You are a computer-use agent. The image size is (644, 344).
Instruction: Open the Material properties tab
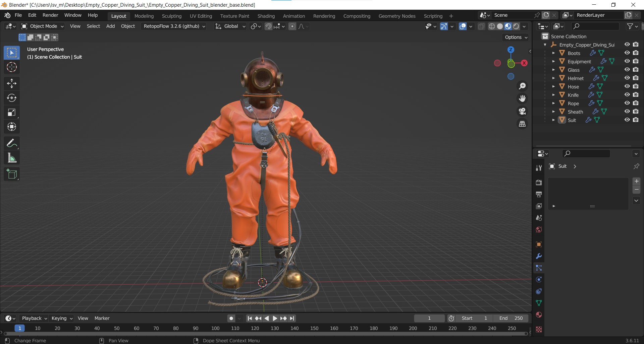coord(539,315)
